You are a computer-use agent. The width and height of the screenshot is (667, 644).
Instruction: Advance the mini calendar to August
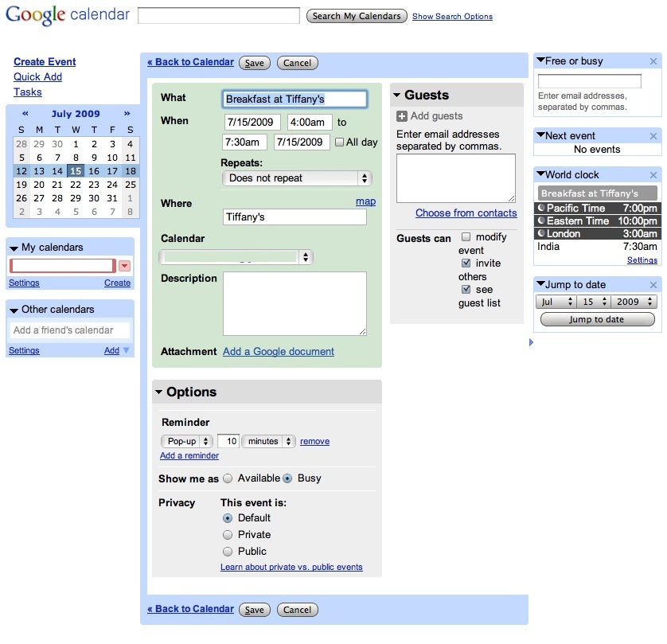point(127,114)
